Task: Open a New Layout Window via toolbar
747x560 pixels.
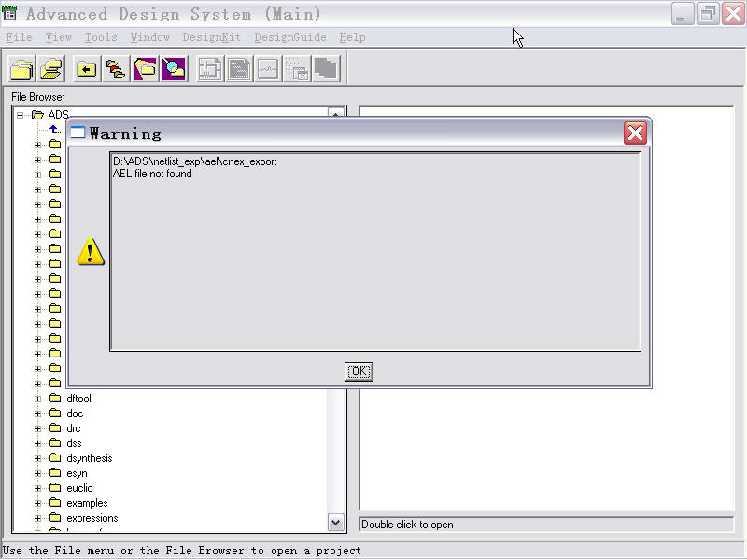Action: click(239, 69)
